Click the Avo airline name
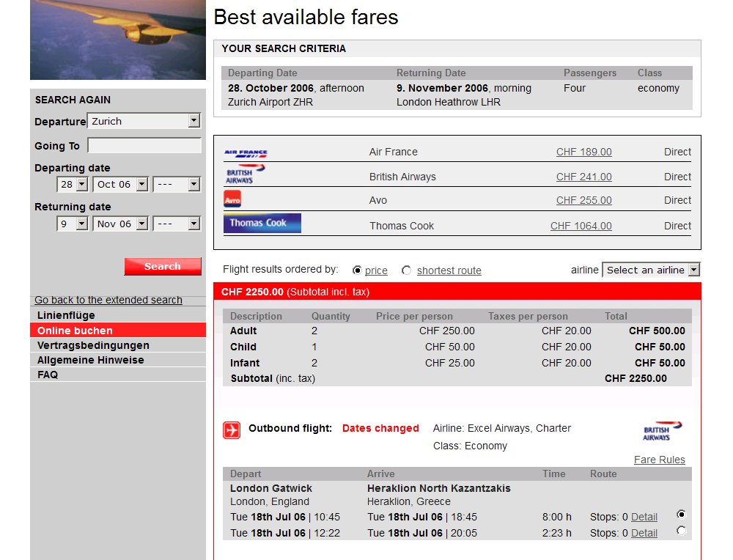The width and height of the screenshot is (733, 560). 377,200
